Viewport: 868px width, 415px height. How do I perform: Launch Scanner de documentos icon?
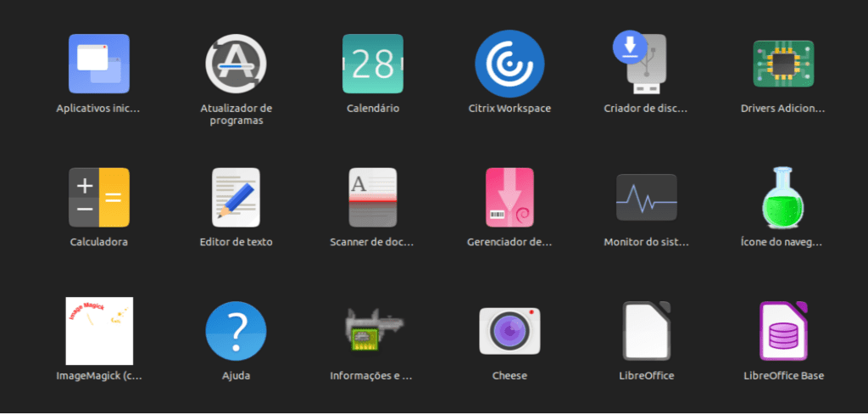click(373, 197)
